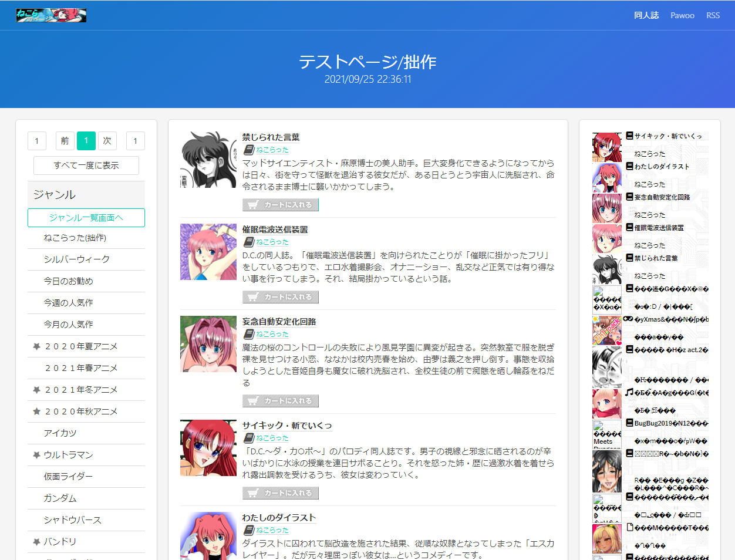This screenshot has width=735, height=560.
Task: Select ガンダム genre
Action: pos(60,498)
